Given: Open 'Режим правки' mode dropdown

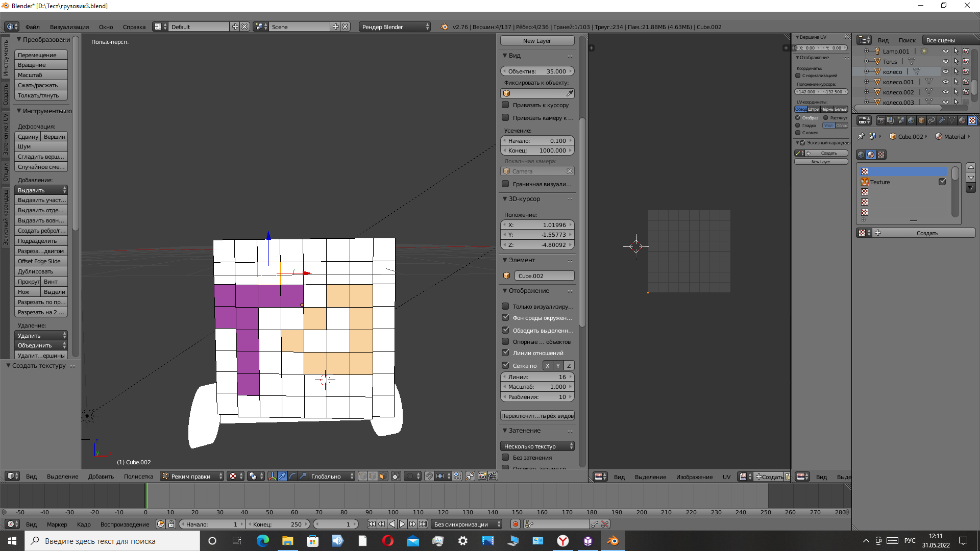Looking at the screenshot, I should point(192,476).
